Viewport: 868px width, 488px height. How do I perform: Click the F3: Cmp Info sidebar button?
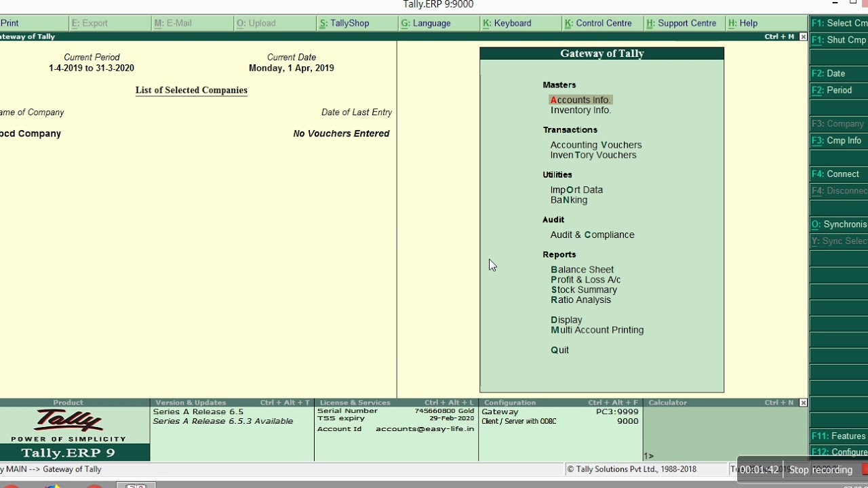pyautogui.click(x=839, y=140)
